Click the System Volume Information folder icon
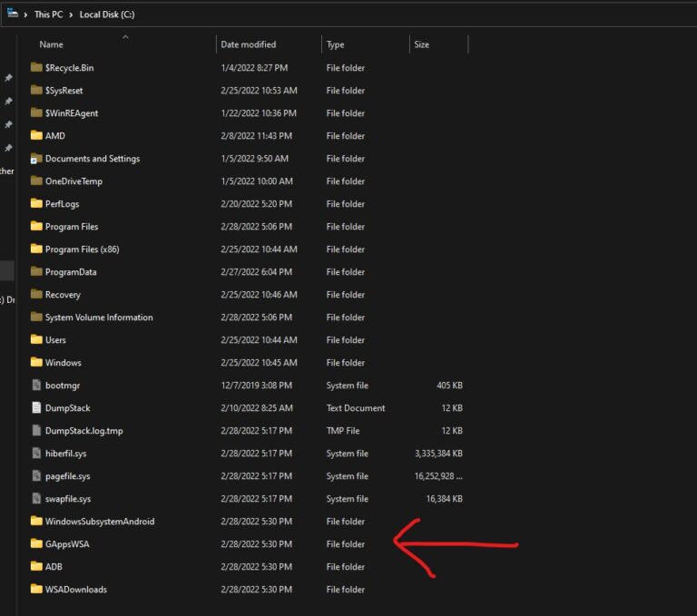This screenshot has width=697, height=616. (36, 317)
